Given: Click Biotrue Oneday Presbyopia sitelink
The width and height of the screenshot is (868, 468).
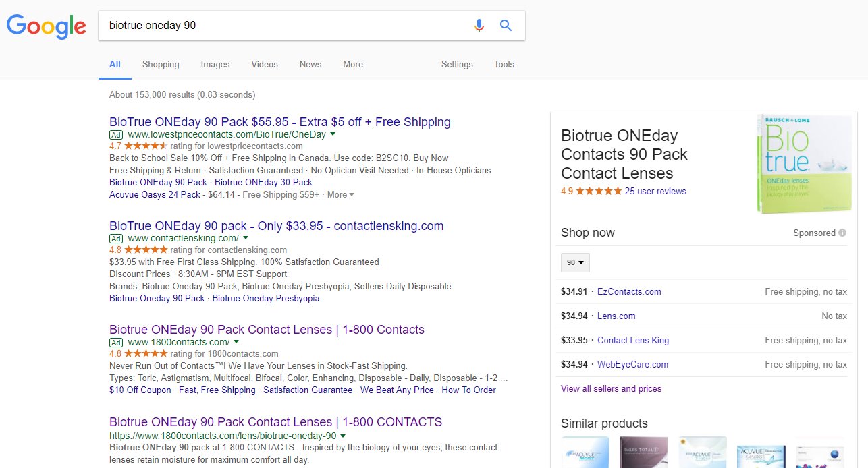Looking at the screenshot, I should coord(266,299).
